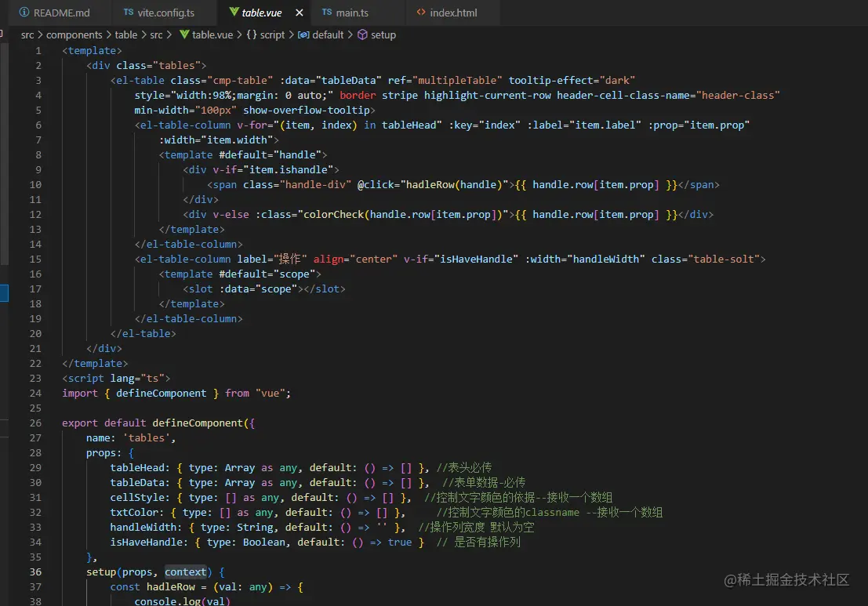Click the slot tag on line 17

tap(264, 288)
